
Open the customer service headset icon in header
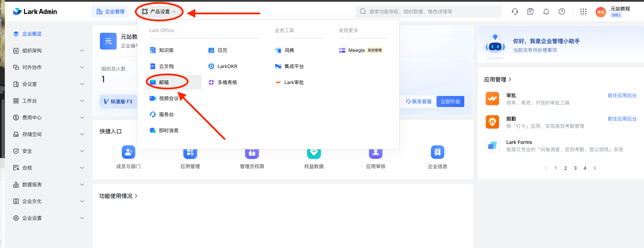[x=515, y=12]
